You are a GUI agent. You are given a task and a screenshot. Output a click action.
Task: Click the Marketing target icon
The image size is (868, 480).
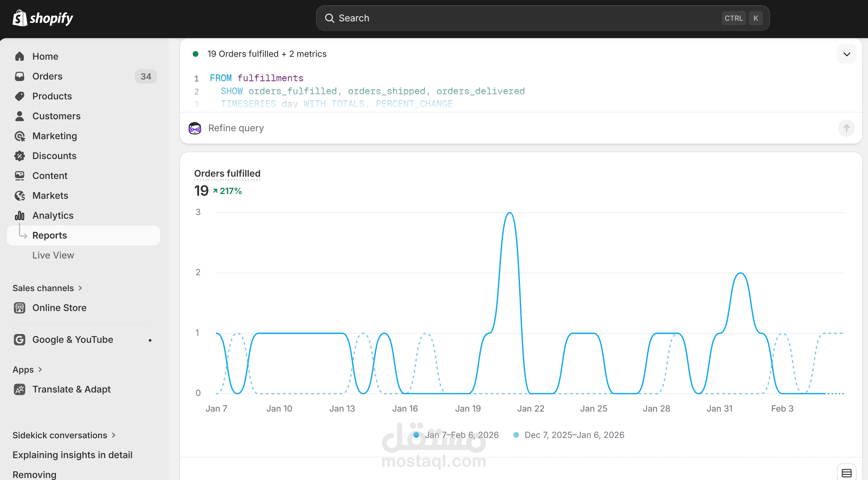[20, 136]
